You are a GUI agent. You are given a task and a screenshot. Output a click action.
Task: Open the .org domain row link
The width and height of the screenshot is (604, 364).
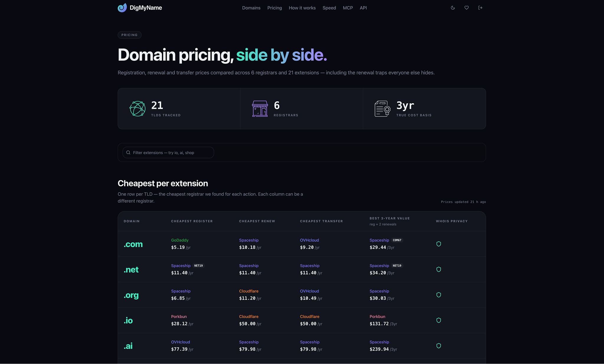pos(131,295)
